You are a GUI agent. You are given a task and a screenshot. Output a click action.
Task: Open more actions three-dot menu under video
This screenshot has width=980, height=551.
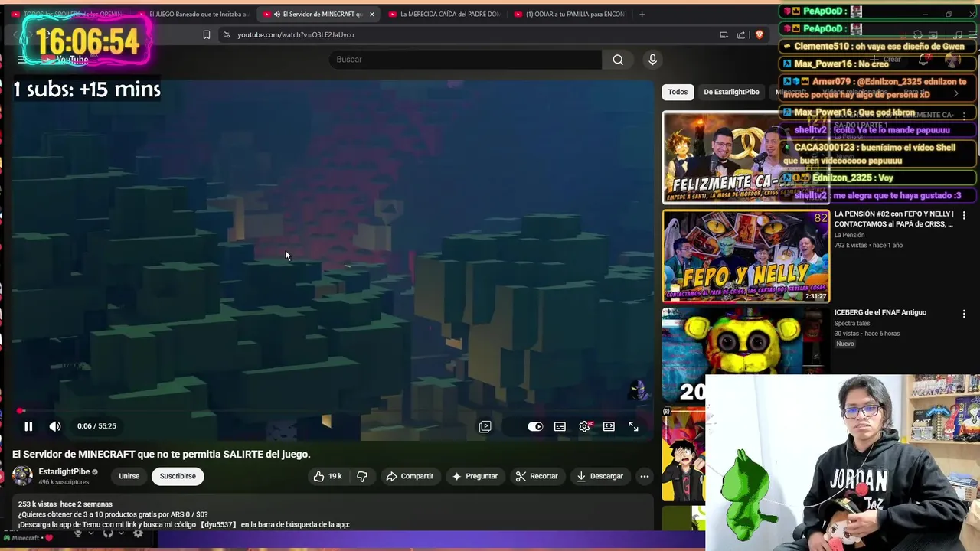point(645,476)
